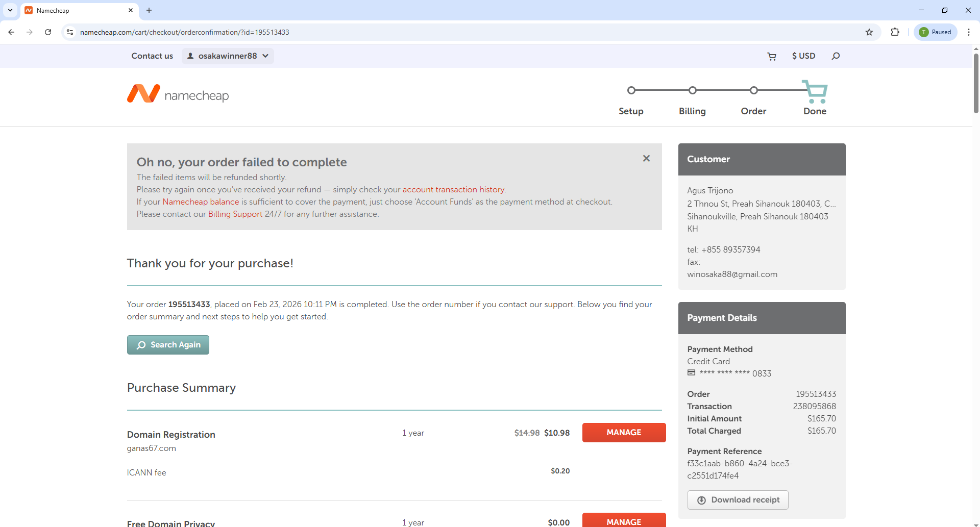Dismiss the order failed alert with X

646,159
